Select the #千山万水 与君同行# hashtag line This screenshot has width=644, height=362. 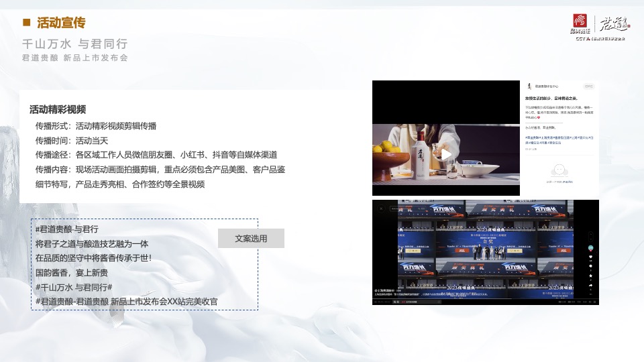click(x=74, y=288)
